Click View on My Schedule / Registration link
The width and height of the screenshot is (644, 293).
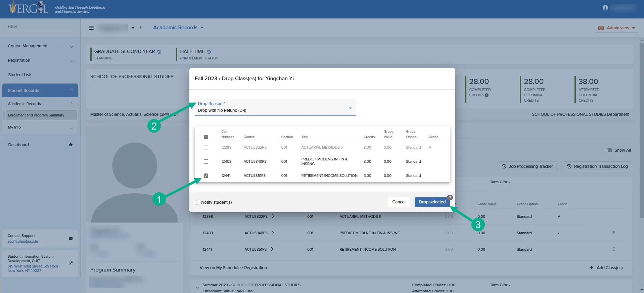tap(233, 268)
